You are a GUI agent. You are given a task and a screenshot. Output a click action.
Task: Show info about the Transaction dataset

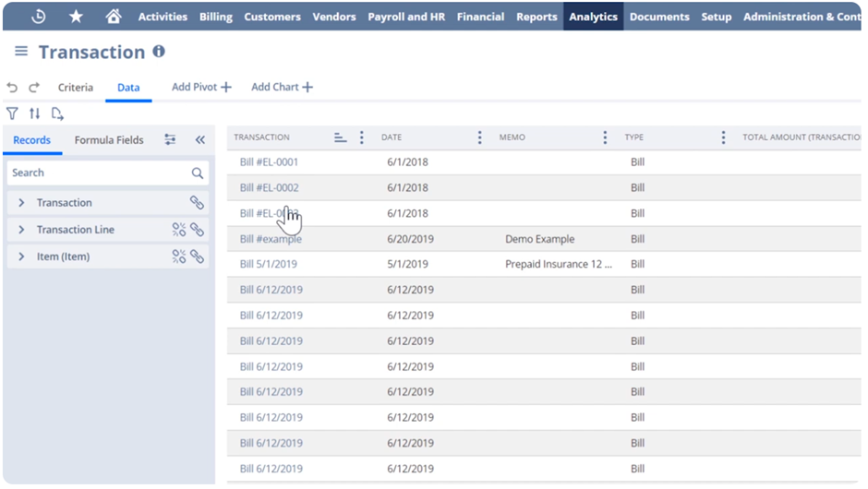pyautogui.click(x=159, y=52)
